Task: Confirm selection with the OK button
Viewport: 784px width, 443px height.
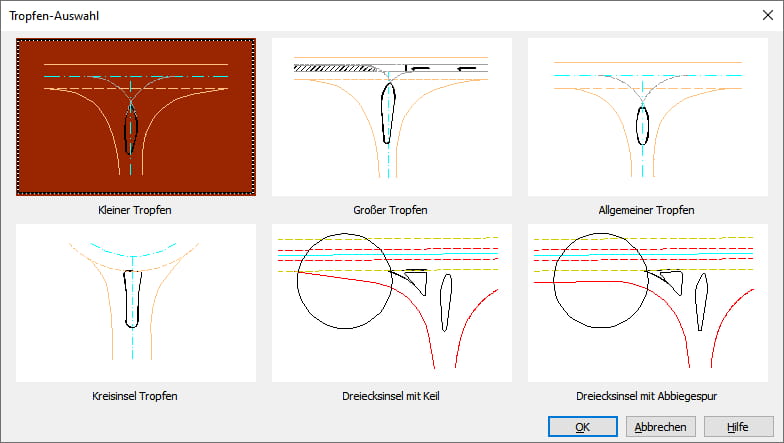Action: (x=582, y=427)
